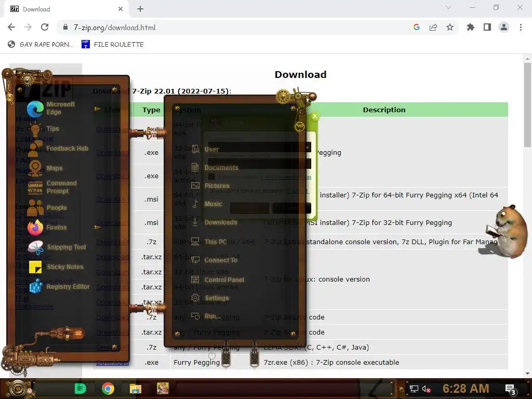Open Documents in the start menu
The image size is (532, 399).
tap(215, 168)
